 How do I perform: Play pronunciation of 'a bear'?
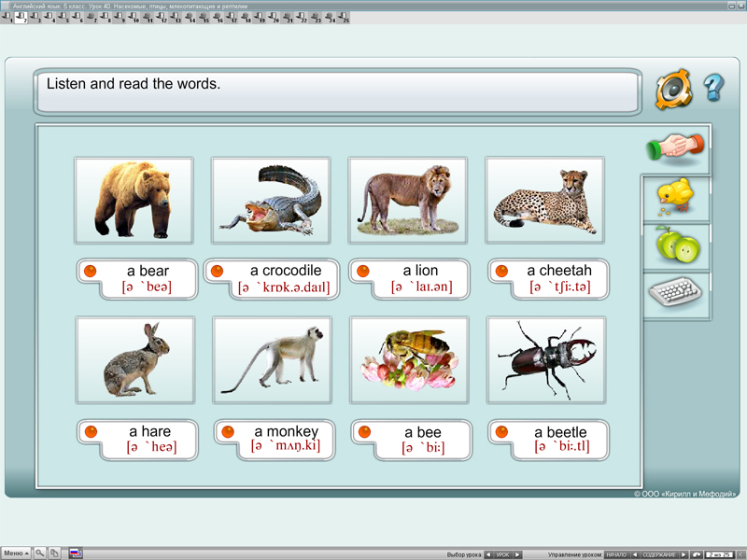90,271
